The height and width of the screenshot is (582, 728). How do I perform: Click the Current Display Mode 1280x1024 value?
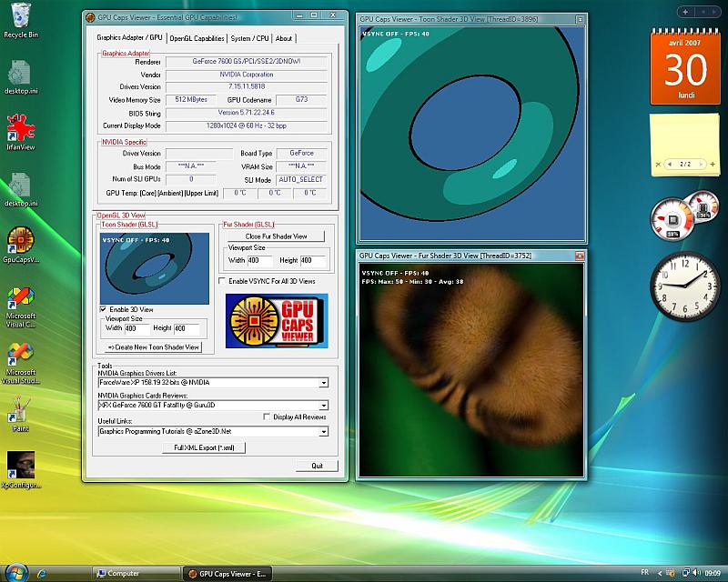(x=246, y=125)
